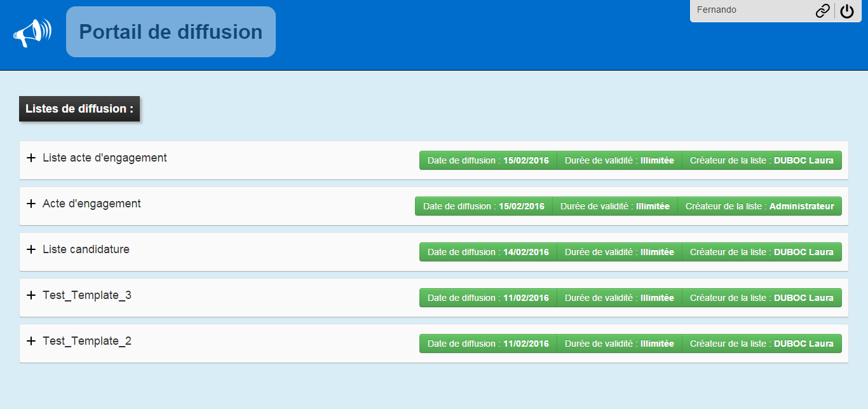The image size is (868, 409).
Task: Click Durée de validité badge on Acte d'engagement row
Action: pyautogui.click(x=614, y=206)
